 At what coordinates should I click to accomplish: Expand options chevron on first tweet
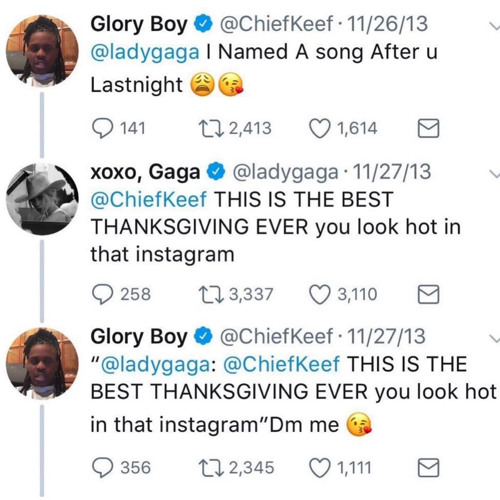495,26
